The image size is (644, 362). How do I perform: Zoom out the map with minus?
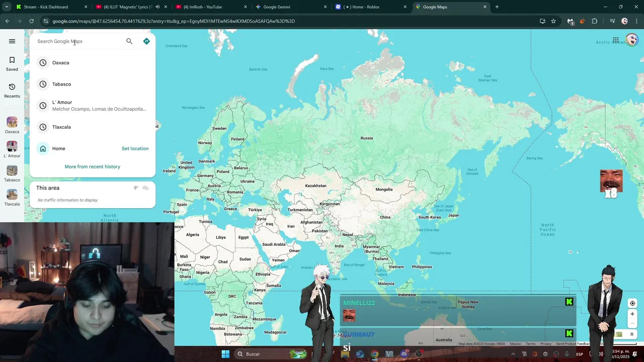(x=632, y=323)
